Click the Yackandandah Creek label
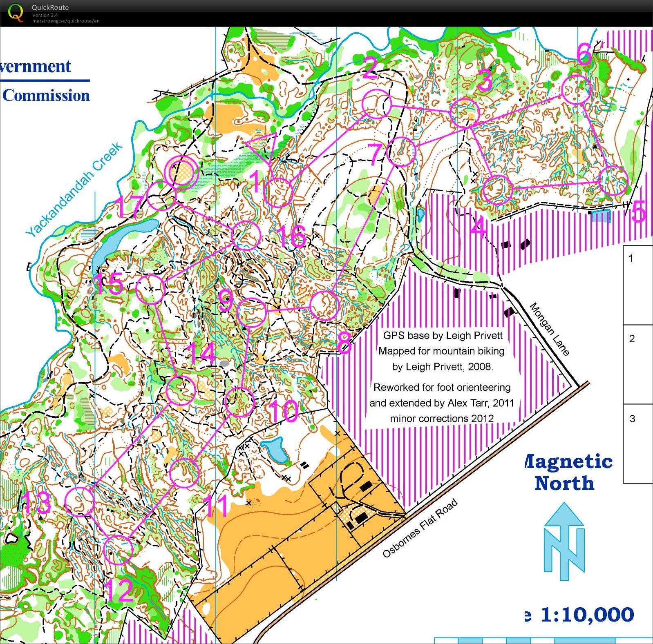The width and height of the screenshot is (653, 644). 74,189
